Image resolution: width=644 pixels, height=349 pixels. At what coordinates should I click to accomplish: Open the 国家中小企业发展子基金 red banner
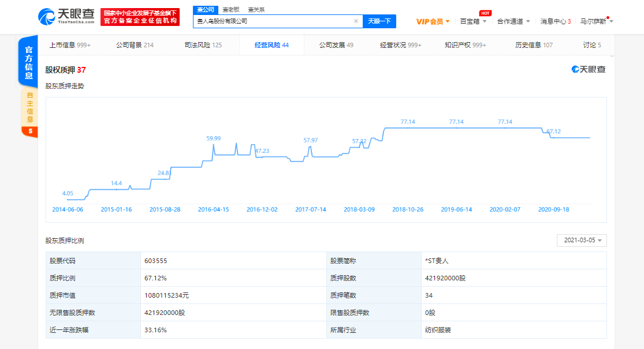(x=140, y=17)
